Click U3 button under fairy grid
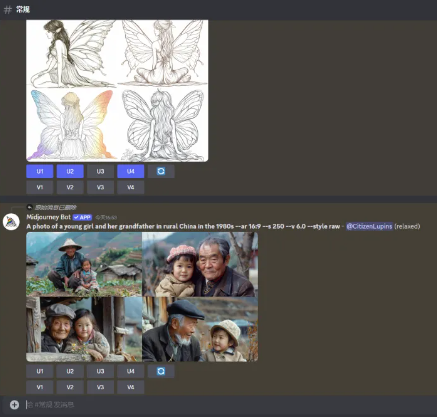437x417 pixels. point(100,171)
